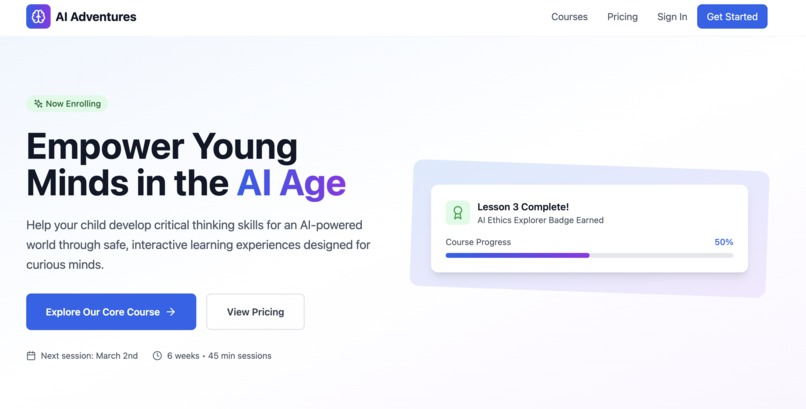Click the View Pricing button
Image resolution: width=806 pixels, height=409 pixels.
[255, 312]
